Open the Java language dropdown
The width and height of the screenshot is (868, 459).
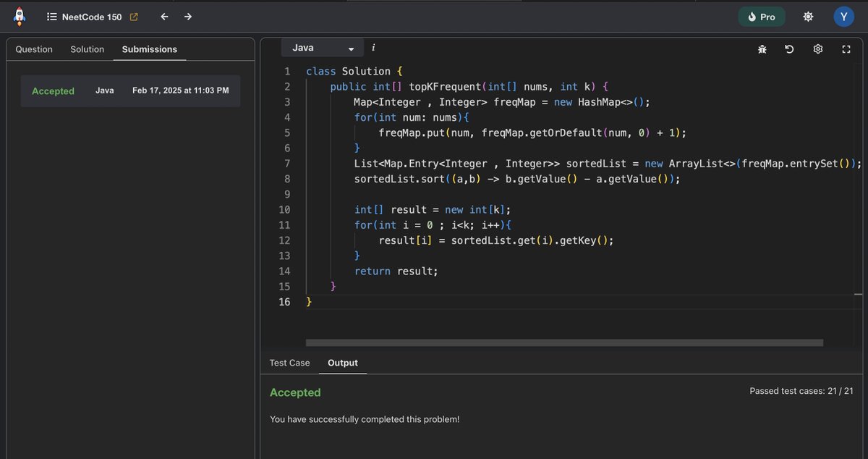(321, 47)
